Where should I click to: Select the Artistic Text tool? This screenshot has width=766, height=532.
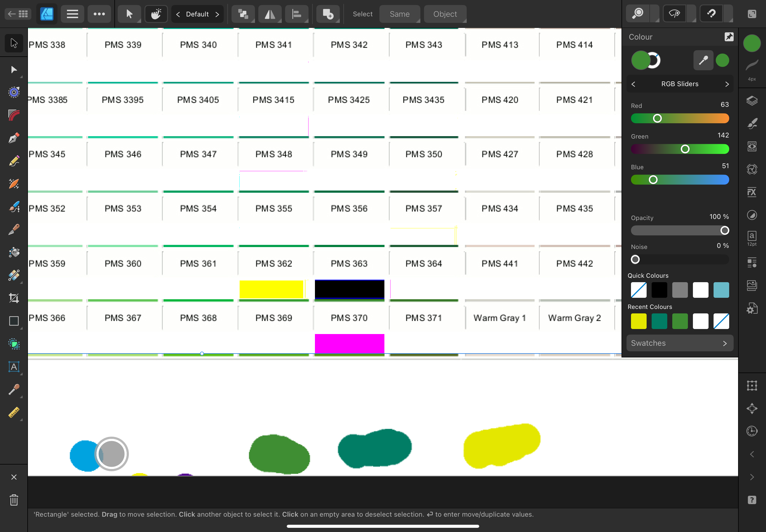click(14, 367)
